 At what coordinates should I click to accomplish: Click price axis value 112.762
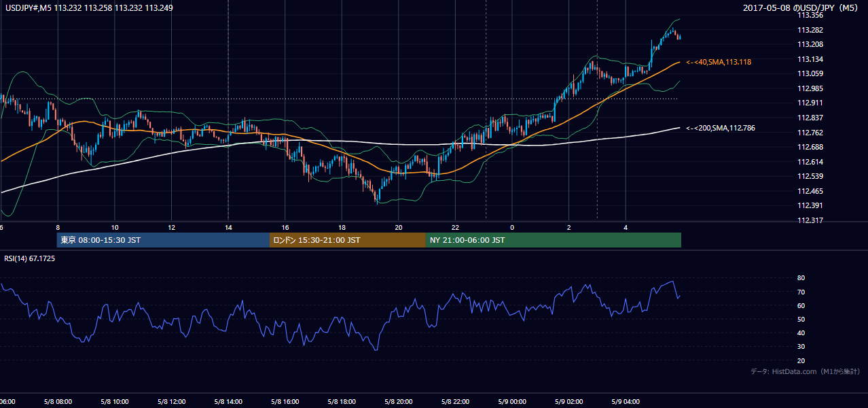[x=811, y=133]
